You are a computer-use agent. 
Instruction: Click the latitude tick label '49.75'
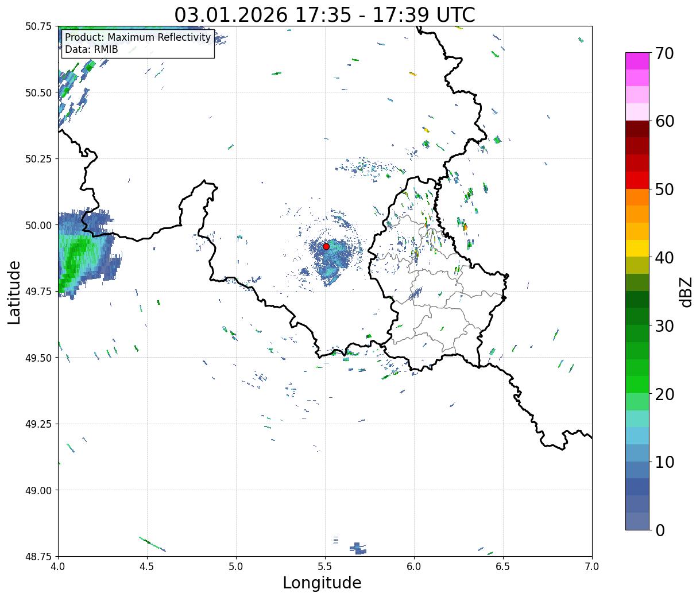38,291
